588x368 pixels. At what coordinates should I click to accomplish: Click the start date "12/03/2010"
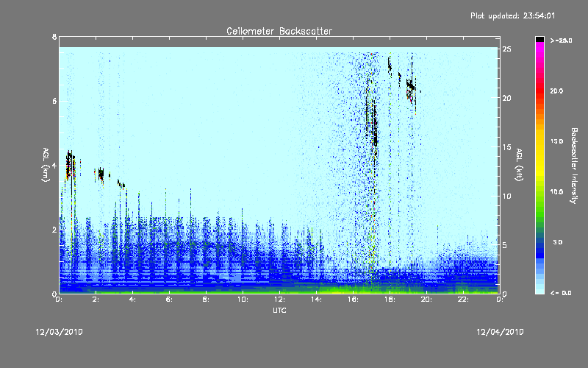60,332
